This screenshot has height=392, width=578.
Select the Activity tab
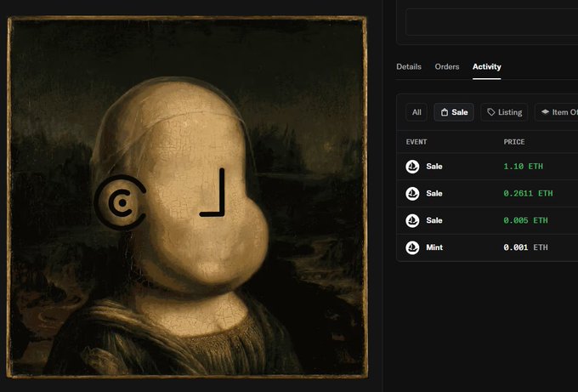486,66
